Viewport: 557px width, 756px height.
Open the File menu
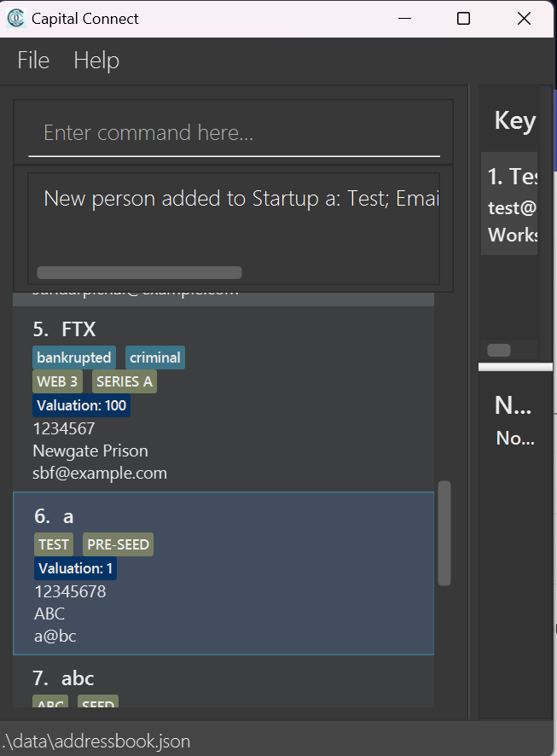(33, 61)
